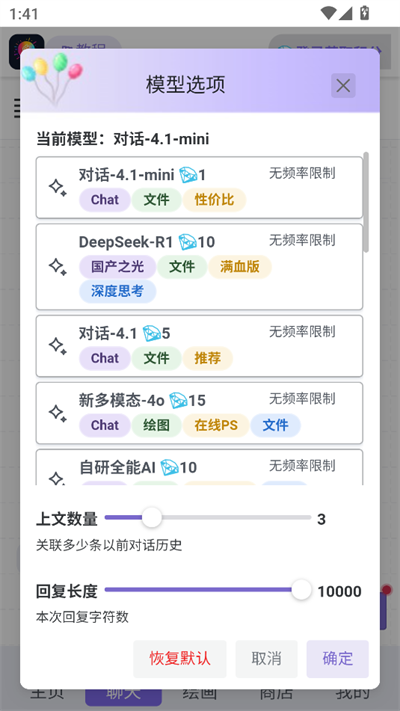
Task: Confirm selection with 确定 button
Action: click(337, 658)
